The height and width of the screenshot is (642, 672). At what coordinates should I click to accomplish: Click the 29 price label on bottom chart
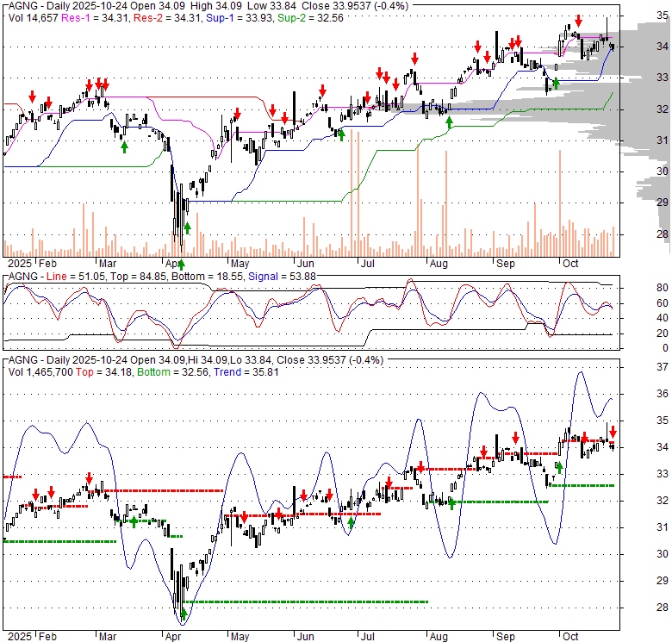663,581
